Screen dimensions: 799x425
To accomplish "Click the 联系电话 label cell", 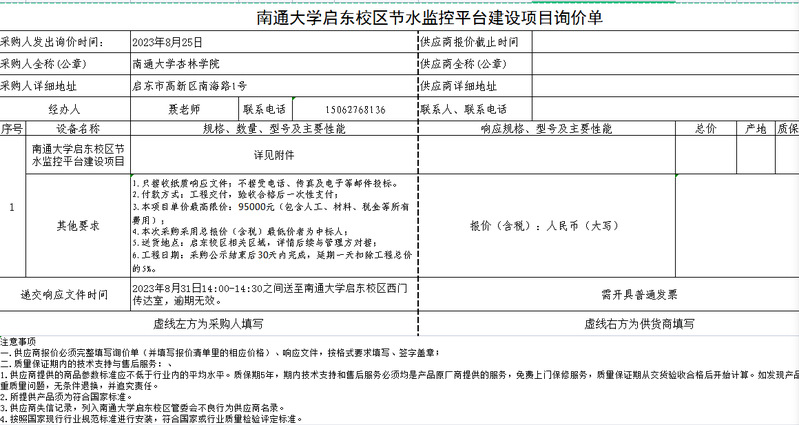I will 265,109.
